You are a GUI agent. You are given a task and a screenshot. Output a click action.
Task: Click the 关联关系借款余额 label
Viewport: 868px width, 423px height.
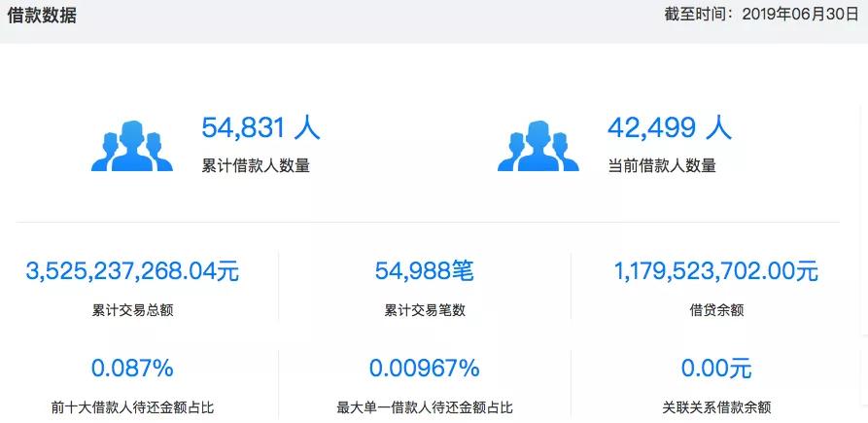pyautogui.click(x=716, y=408)
